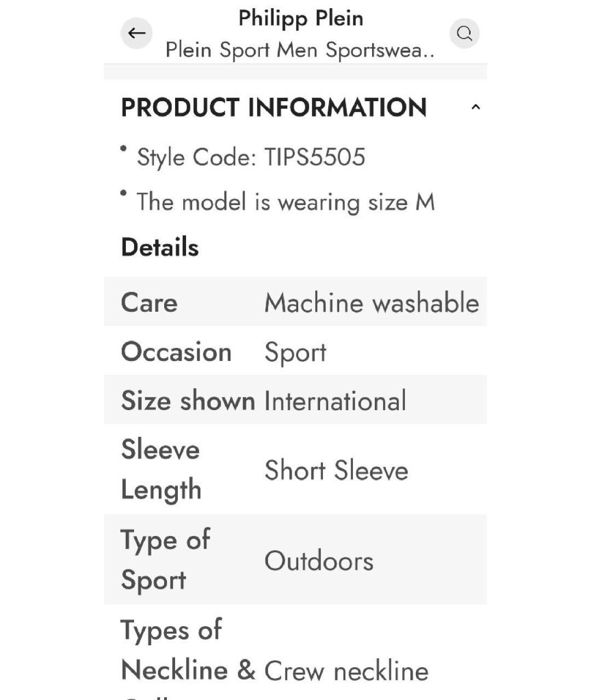Screen dimensions: 591x700
Task: Select the Care row label
Action: tap(149, 302)
